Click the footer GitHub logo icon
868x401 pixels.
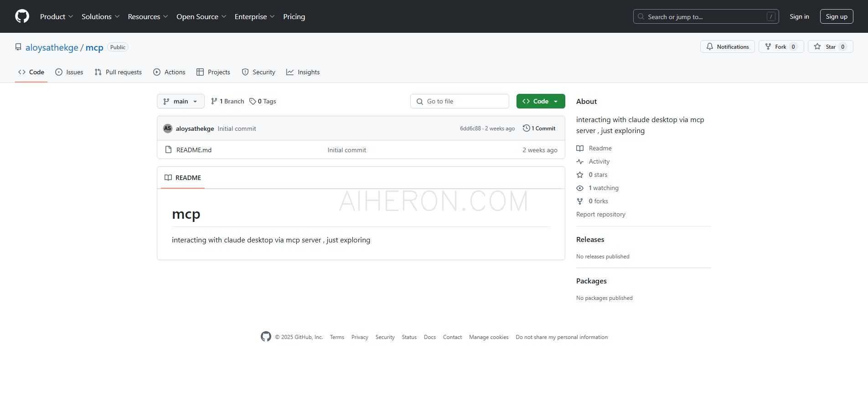(x=266, y=337)
